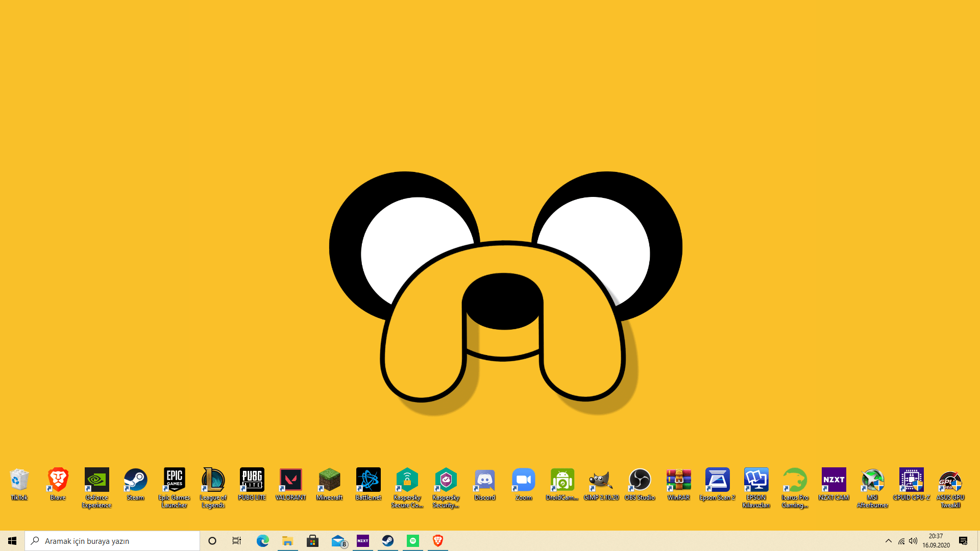Screen dimensions: 980x551
Task: Click the Discord desktop shortcut
Action: (x=484, y=480)
